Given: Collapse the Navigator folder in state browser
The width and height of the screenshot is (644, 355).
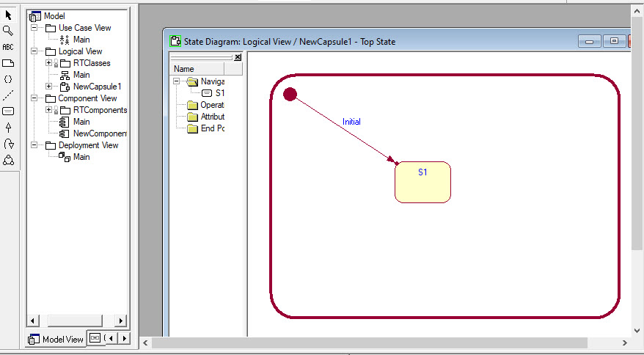Looking at the screenshot, I should tap(177, 81).
